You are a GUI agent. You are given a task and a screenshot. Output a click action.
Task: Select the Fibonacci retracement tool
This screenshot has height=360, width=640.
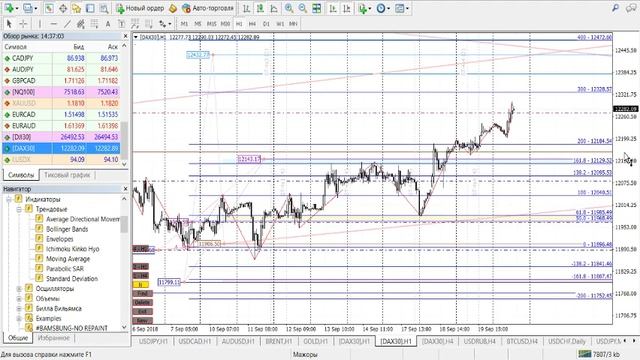tap(94, 24)
